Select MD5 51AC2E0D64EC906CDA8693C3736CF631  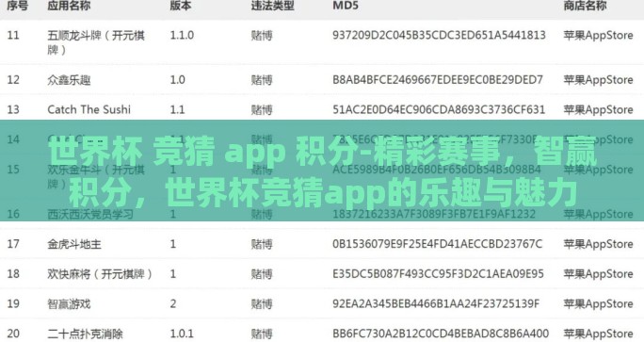point(439,109)
